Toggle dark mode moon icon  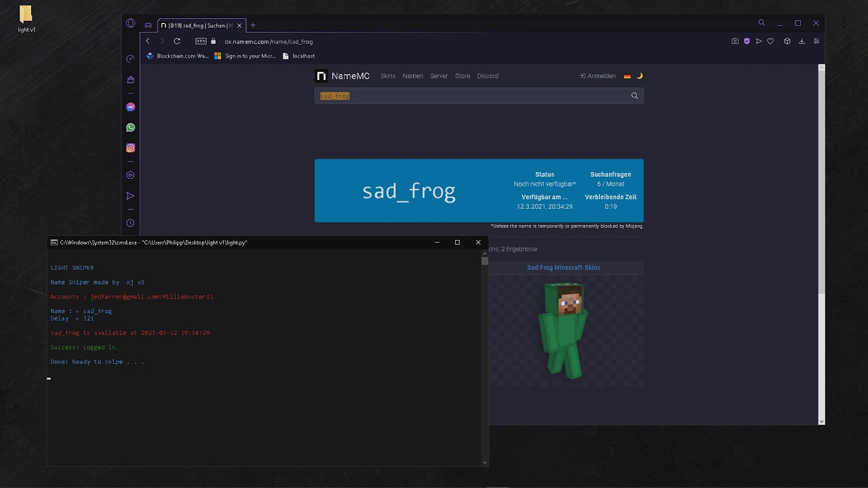click(639, 76)
